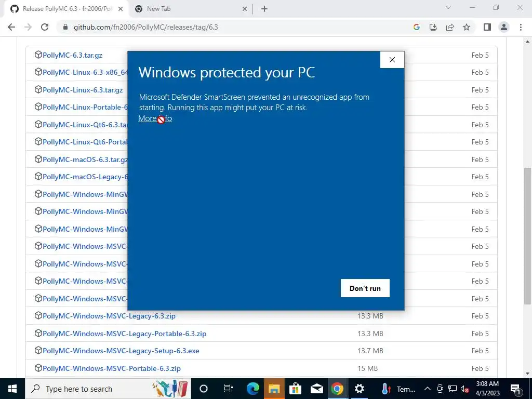Open Cortana from the taskbar
This screenshot has height=399, width=532.
[x=204, y=389]
